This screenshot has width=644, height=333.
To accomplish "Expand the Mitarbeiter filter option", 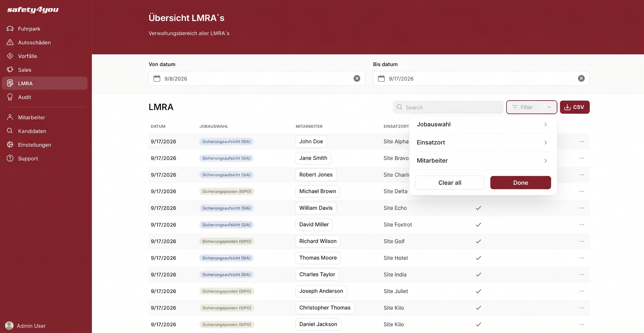I will pos(483,160).
